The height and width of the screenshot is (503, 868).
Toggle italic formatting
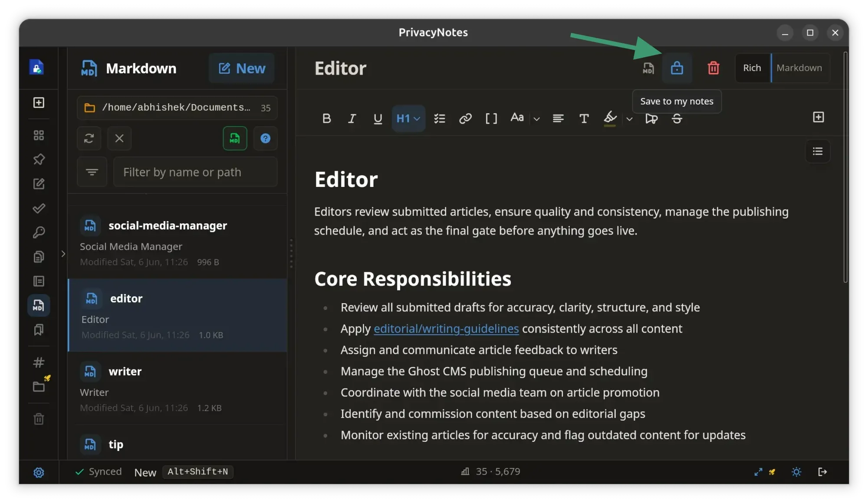tap(352, 118)
